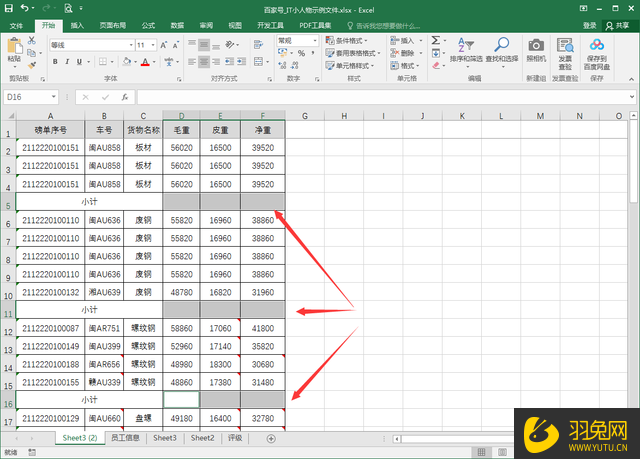Click the Borders icon
Viewport: 640px width, 459px height.
coord(103,62)
